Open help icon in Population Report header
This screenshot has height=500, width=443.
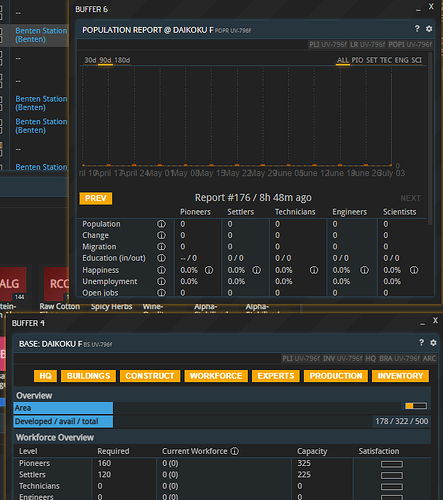click(x=417, y=29)
